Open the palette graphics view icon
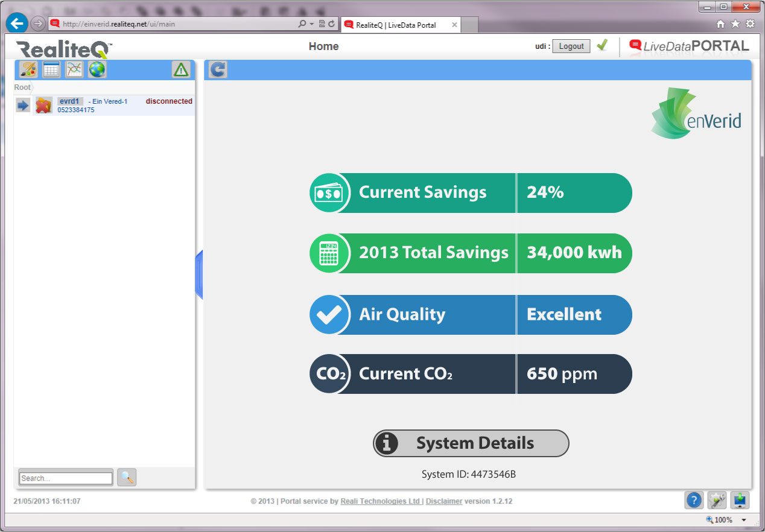Image resolution: width=765 pixels, height=532 pixels. coord(29,70)
